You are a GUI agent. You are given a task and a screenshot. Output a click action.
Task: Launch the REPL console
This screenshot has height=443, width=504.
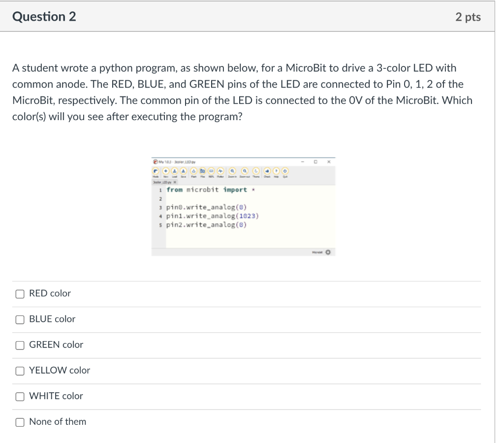pyautogui.click(x=211, y=171)
